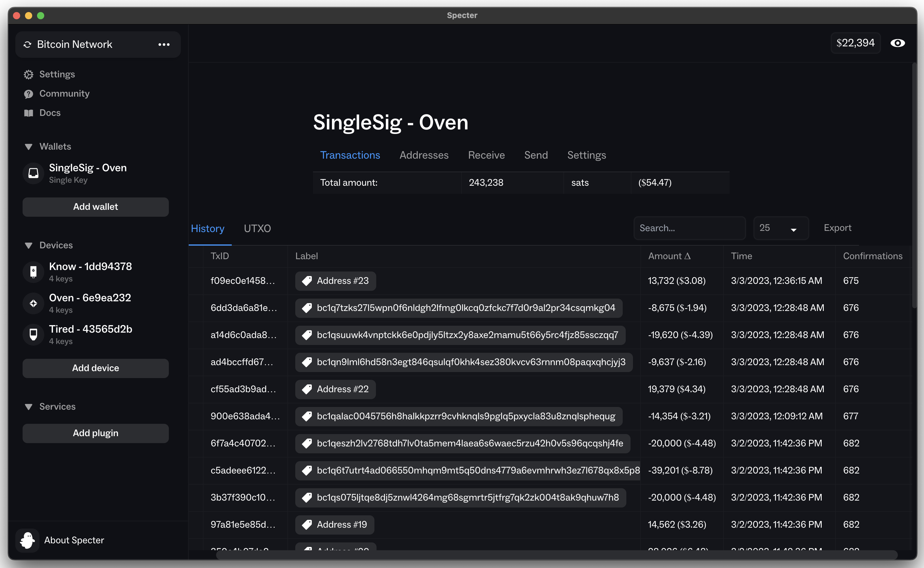Click the Settings gear icon in sidebar
This screenshot has height=568, width=924.
(x=29, y=74)
